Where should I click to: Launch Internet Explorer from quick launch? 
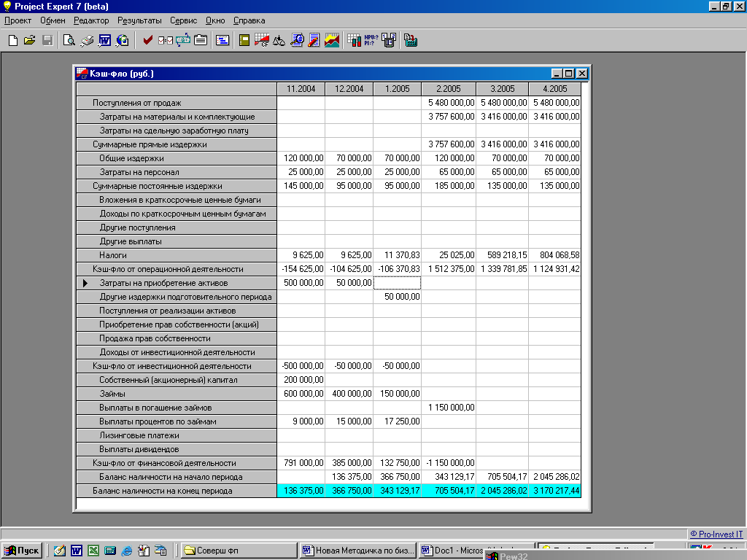click(x=127, y=551)
